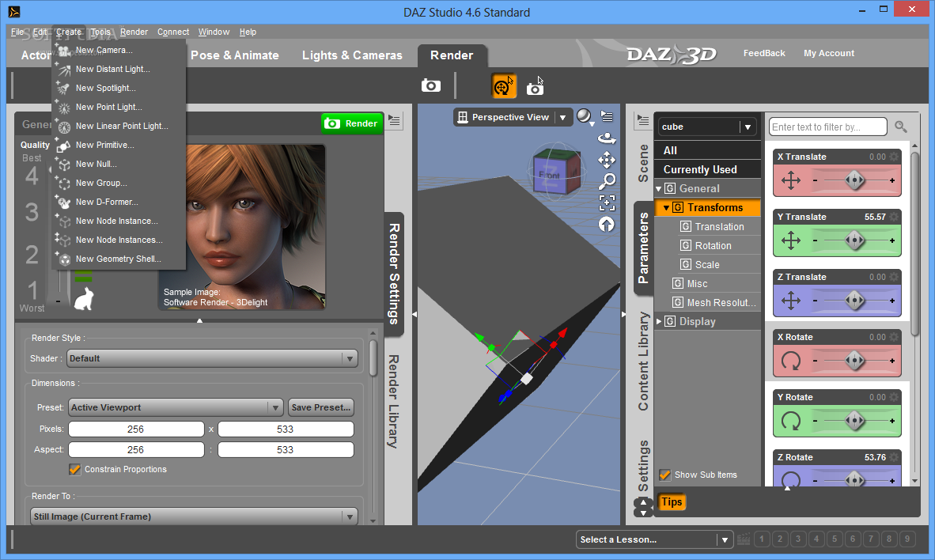Select the Mesh Resolution tree item
Image resolution: width=935 pixels, height=560 pixels.
click(715, 302)
